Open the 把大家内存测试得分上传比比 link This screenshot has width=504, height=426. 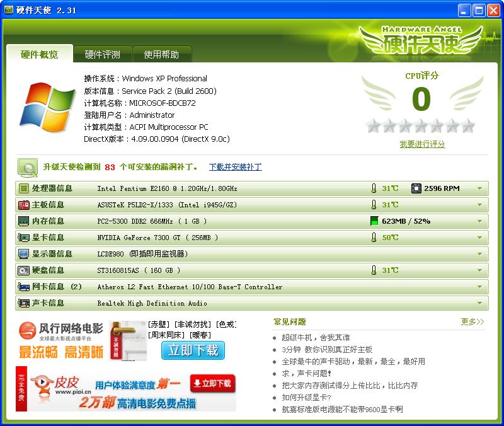pos(350,385)
